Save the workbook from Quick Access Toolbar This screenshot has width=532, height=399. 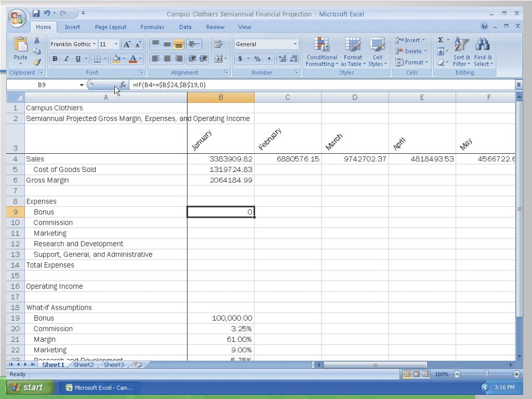click(36, 14)
